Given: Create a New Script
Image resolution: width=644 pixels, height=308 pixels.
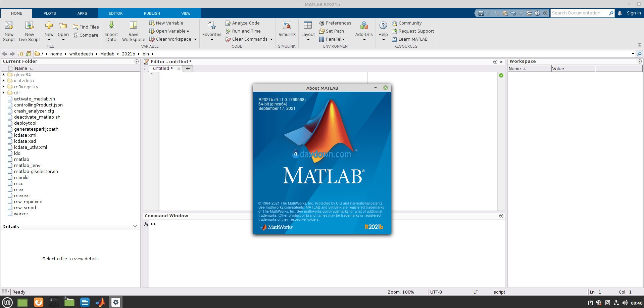Looking at the screenshot, I should pos(9,31).
